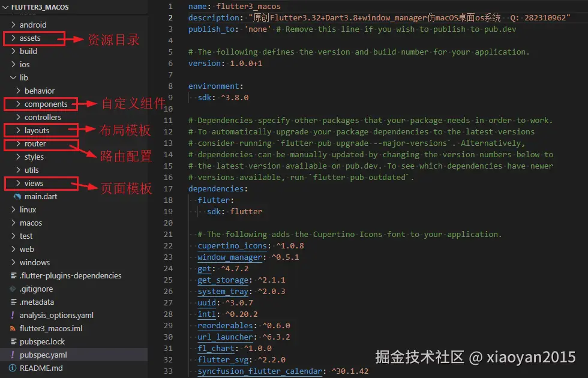The width and height of the screenshot is (588, 378).
Task: Expand the macos folder chevron
Action: coord(13,223)
